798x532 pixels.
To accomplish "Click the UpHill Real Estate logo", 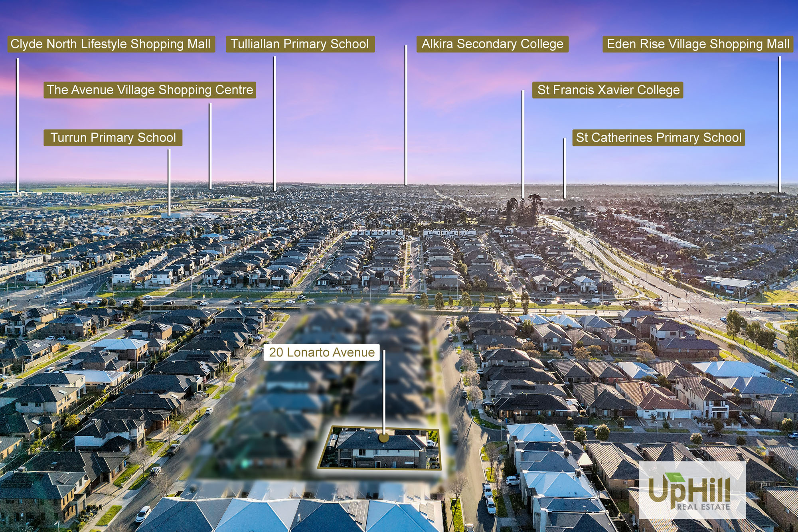I will [x=692, y=490].
